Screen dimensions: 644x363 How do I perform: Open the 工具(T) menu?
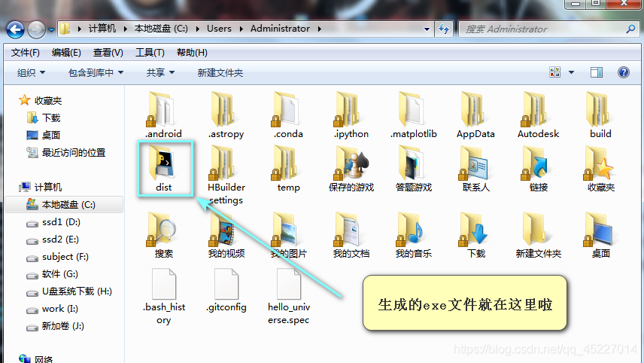click(x=149, y=53)
